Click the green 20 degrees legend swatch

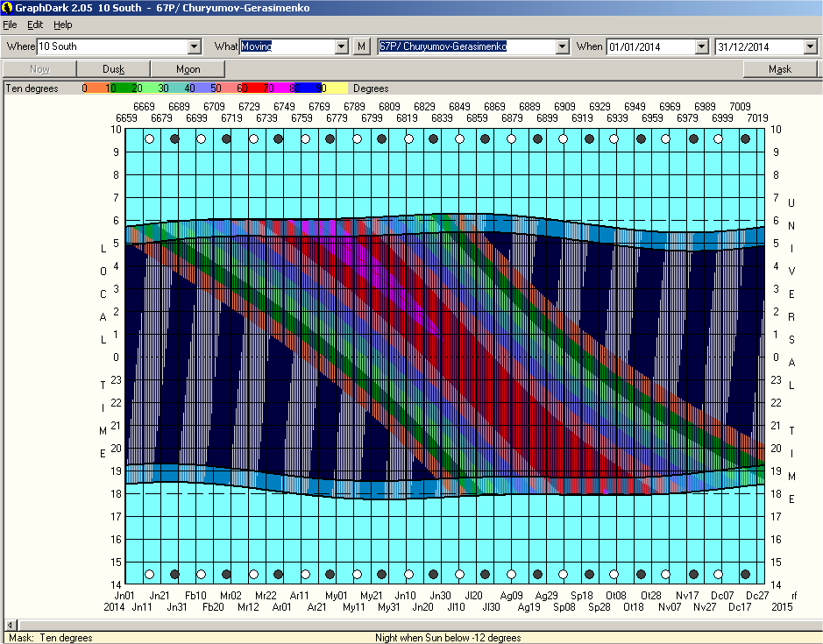click(x=137, y=88)
